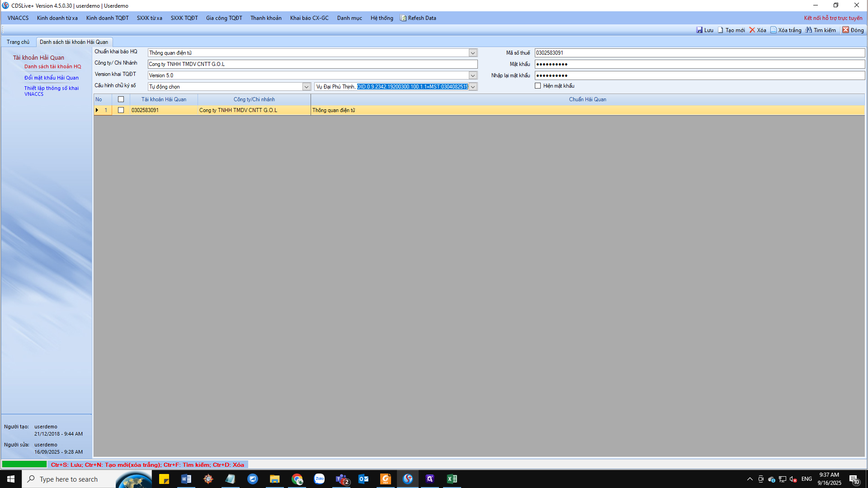
Task: Open Excel from the taskbar
Action: [x=452, y=479]
